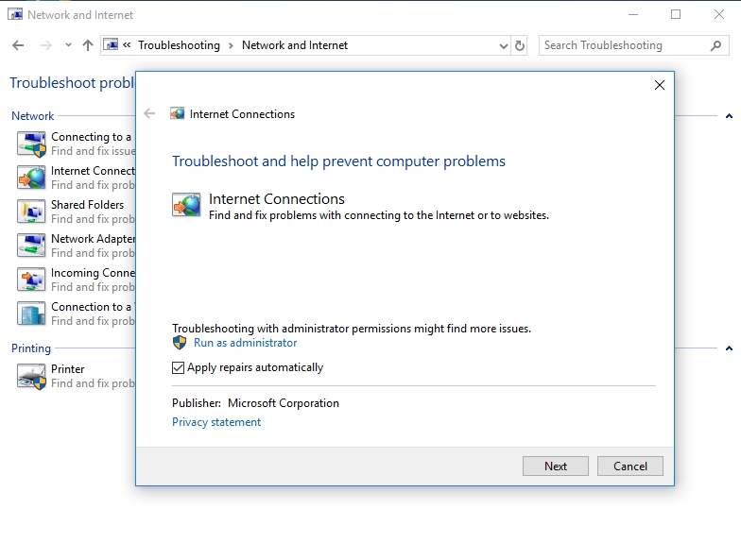Screen dimensions: 741x560
Task: Click the Run as administrator link
Action: (245, 343)
